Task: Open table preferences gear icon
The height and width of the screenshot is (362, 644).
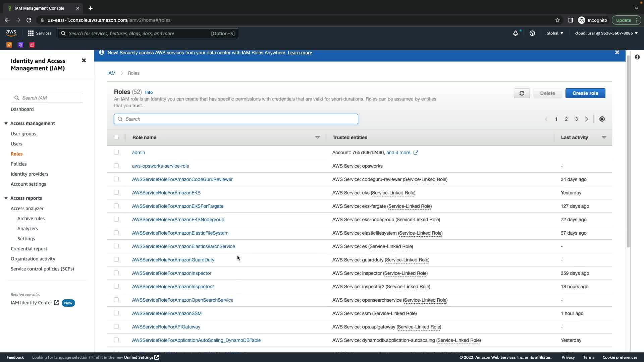Action: (x=602, y=119)
